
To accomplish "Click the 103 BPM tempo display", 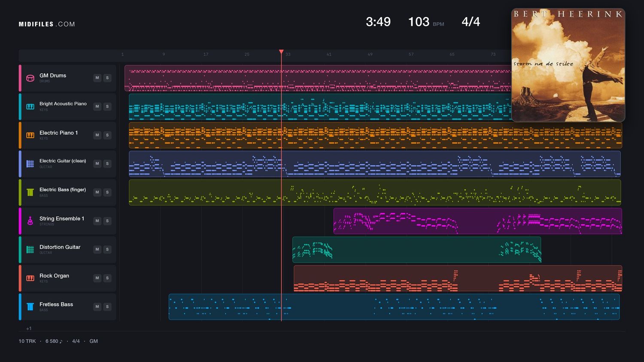I will (x=426, y=22).
